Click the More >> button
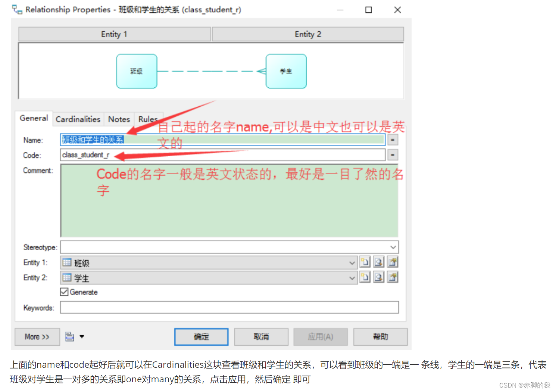Screen dimensions: 556x392 click(37, 336)
